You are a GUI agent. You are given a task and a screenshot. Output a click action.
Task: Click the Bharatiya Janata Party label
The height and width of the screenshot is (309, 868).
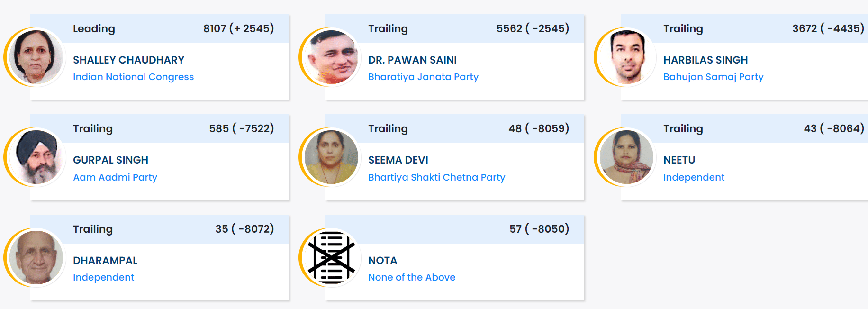click(423, 77)
